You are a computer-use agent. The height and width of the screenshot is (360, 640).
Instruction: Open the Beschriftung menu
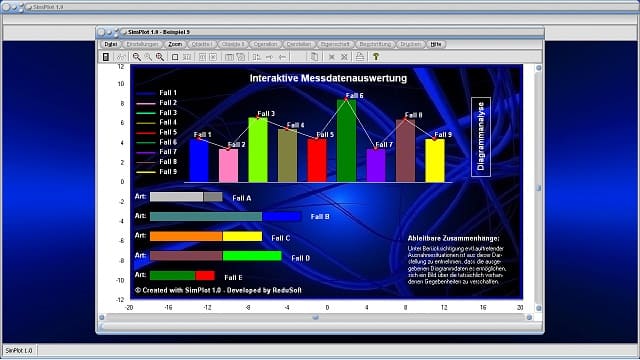(x=375, y=44)
